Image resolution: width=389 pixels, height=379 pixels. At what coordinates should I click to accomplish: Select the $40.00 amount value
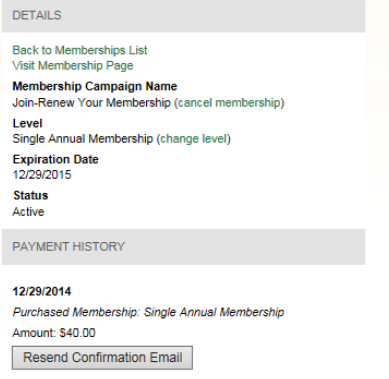point(77,333)
